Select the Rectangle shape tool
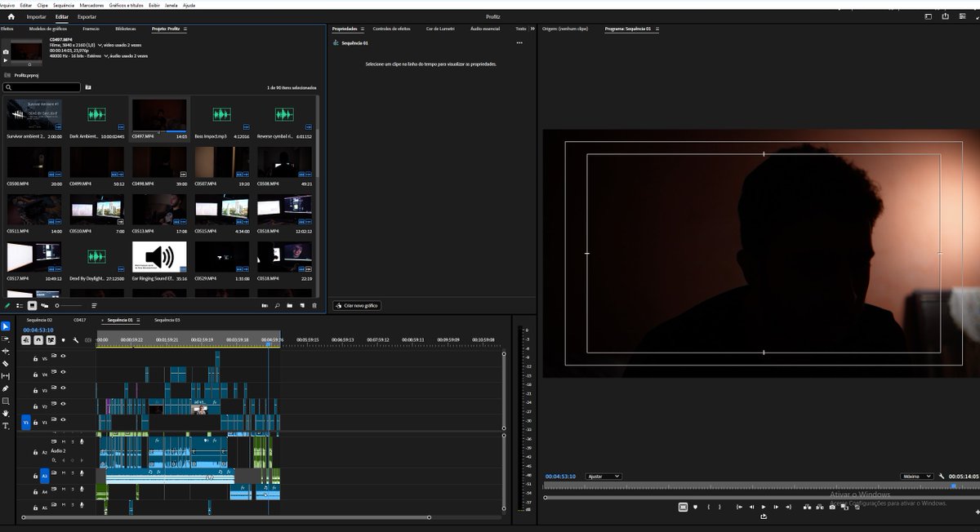The height and width of the screenshot is (532, 980). click(x=6, y=401)
